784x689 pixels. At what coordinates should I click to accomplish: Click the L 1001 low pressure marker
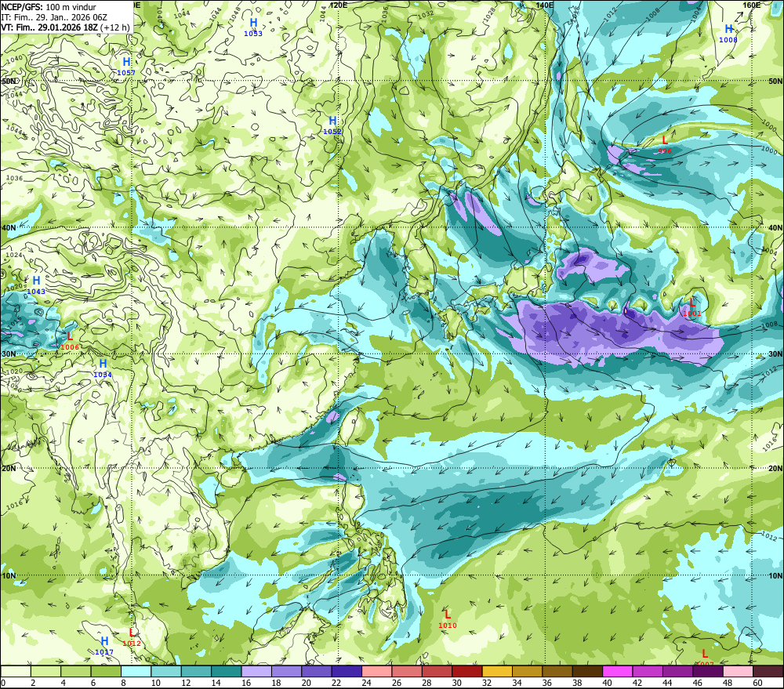pyautogui.click(x=692, y=307)
